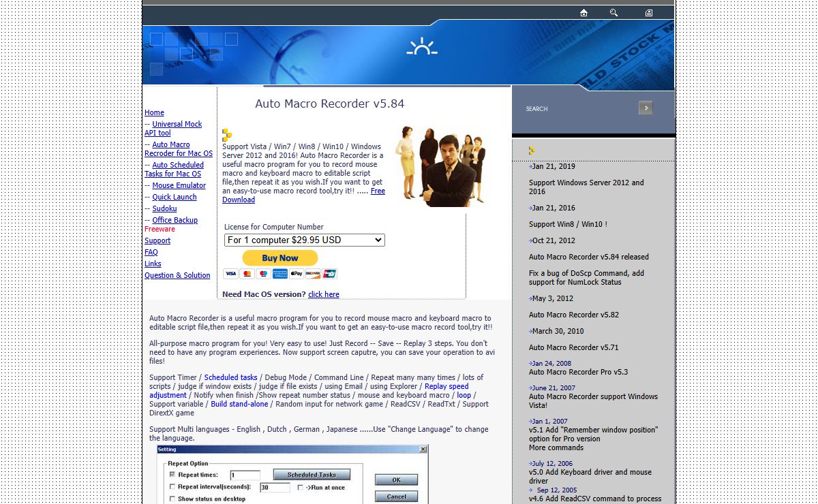
Task: Open the Mouse Emulator link
Action: [179, 185]
